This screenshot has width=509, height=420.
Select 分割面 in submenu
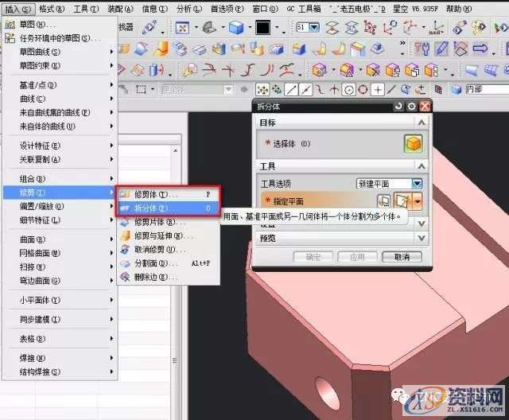[168, 263]
